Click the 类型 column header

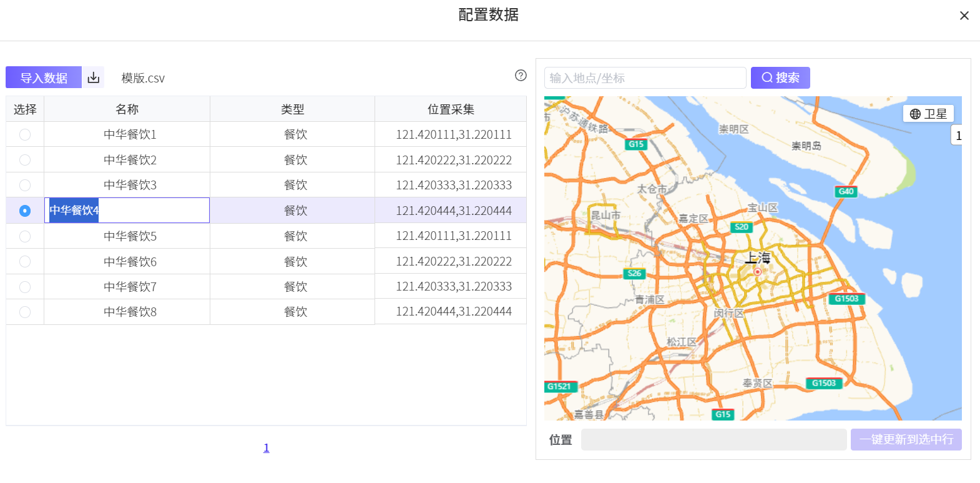293,109
